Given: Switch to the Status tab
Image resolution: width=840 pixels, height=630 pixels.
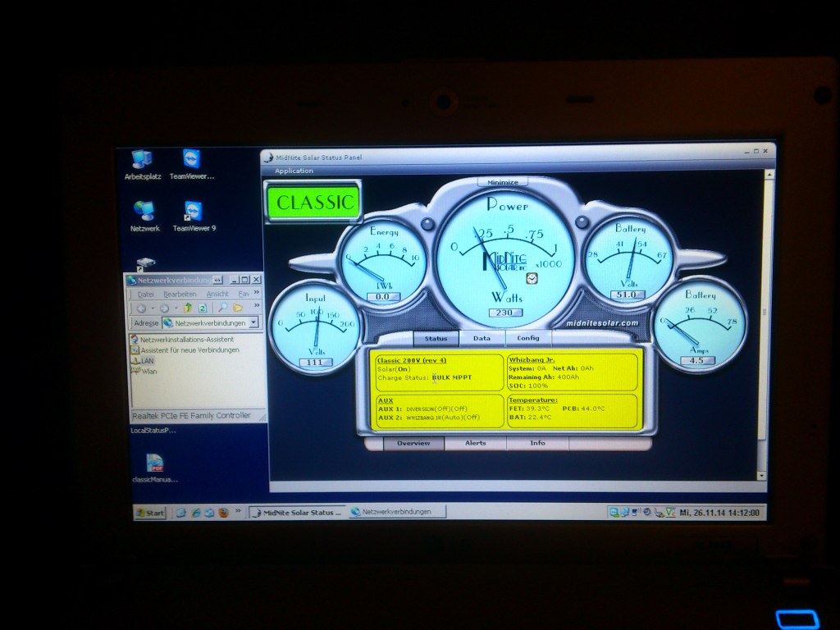Looking at the screenshot, I should pos(436,339).
